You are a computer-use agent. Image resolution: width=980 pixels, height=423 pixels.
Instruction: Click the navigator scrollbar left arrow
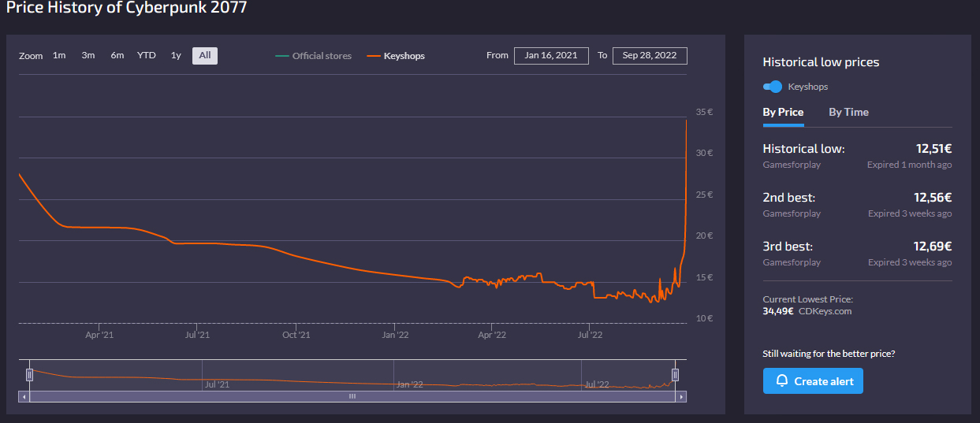click(x=24, y=396)
